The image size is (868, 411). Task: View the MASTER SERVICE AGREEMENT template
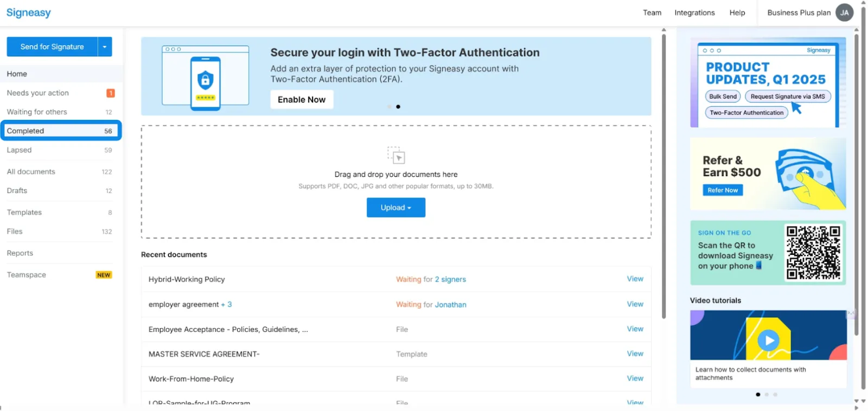coord(635,354)
